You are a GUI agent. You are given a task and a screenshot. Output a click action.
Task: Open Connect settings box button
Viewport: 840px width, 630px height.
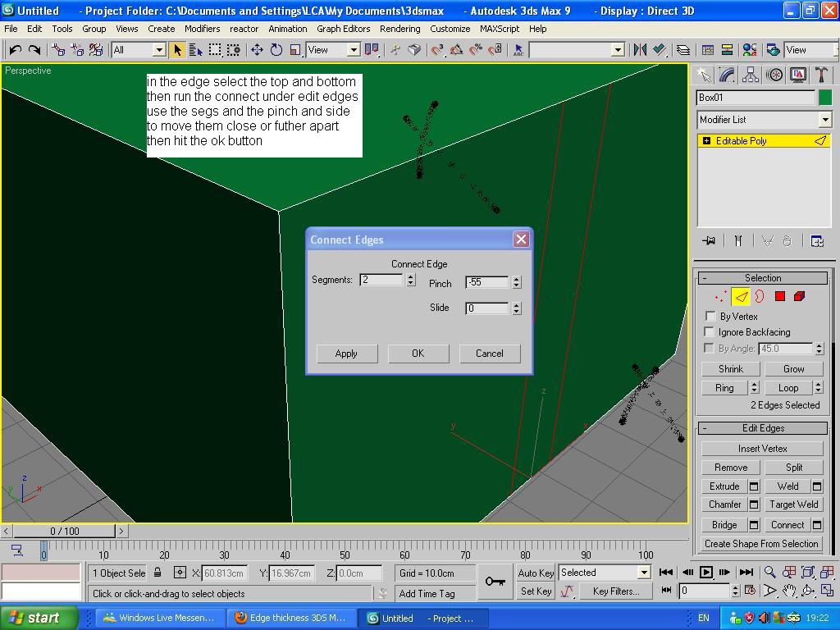coord(817,525)
